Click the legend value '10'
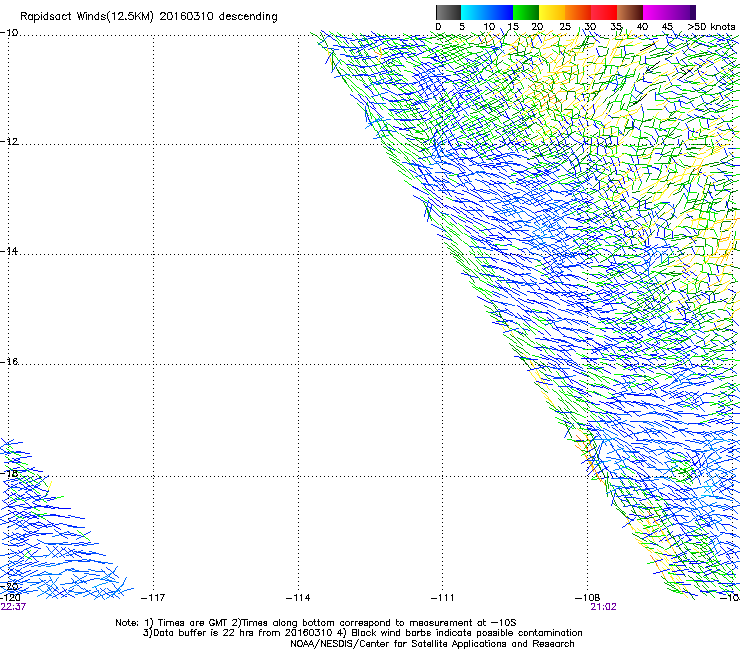Image resolution: width=740 pixels, height=650 pixels. click(489, 27)
